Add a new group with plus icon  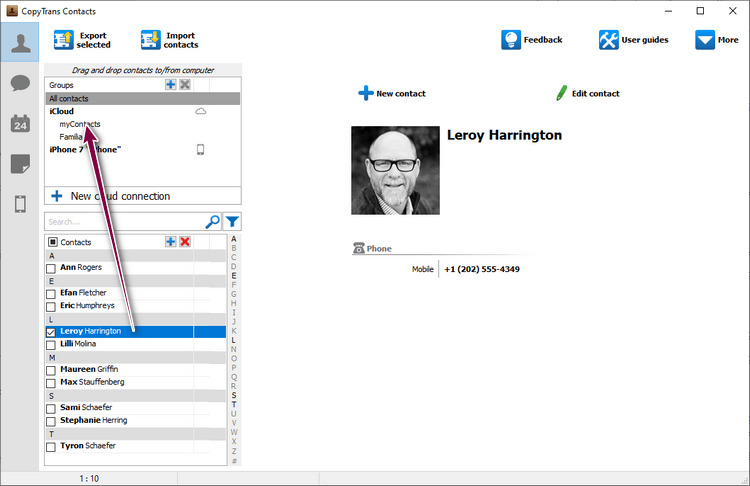point(170,85)
